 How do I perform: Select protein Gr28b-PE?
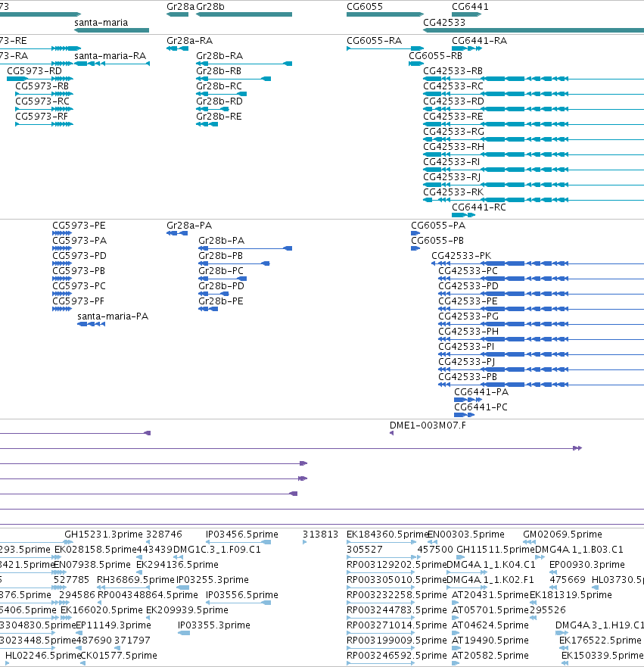pyautogui.click(x=208, y=309)
